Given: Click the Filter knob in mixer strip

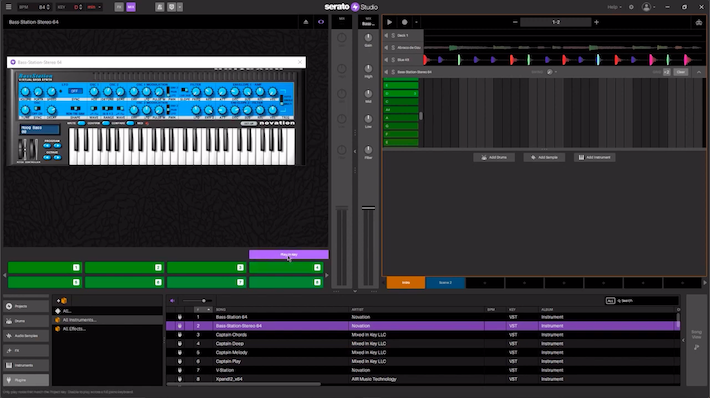Looking at the screenshot, I should (368, 149).
